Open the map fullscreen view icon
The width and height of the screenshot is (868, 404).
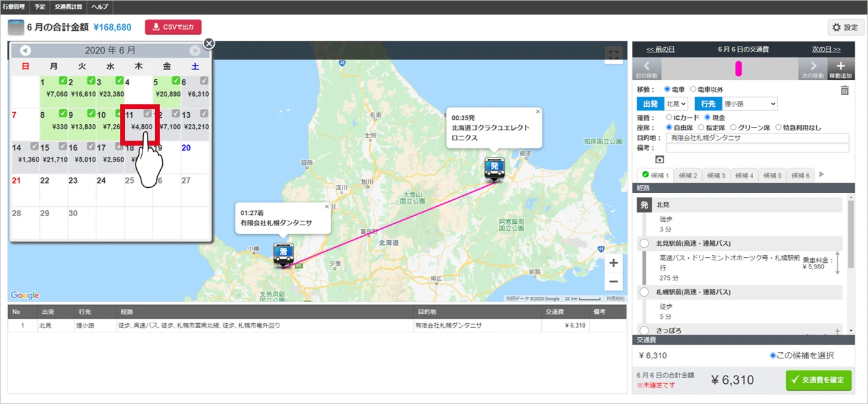[613, 54]
